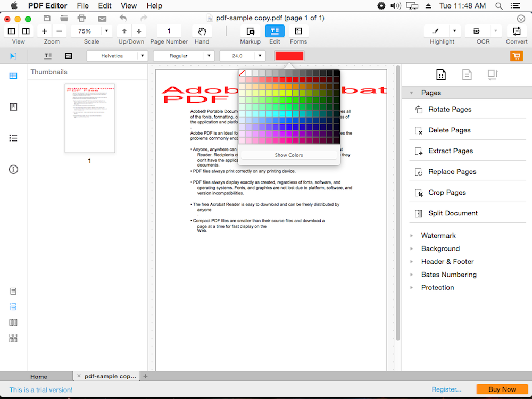
Task: Click the Show Colors button
Action: point(289,155)
